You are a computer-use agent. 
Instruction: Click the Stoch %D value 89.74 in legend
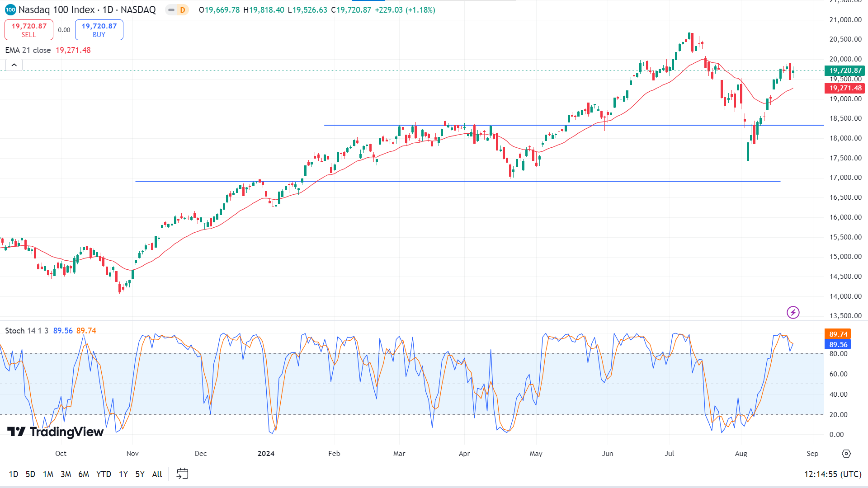point(86,331)
